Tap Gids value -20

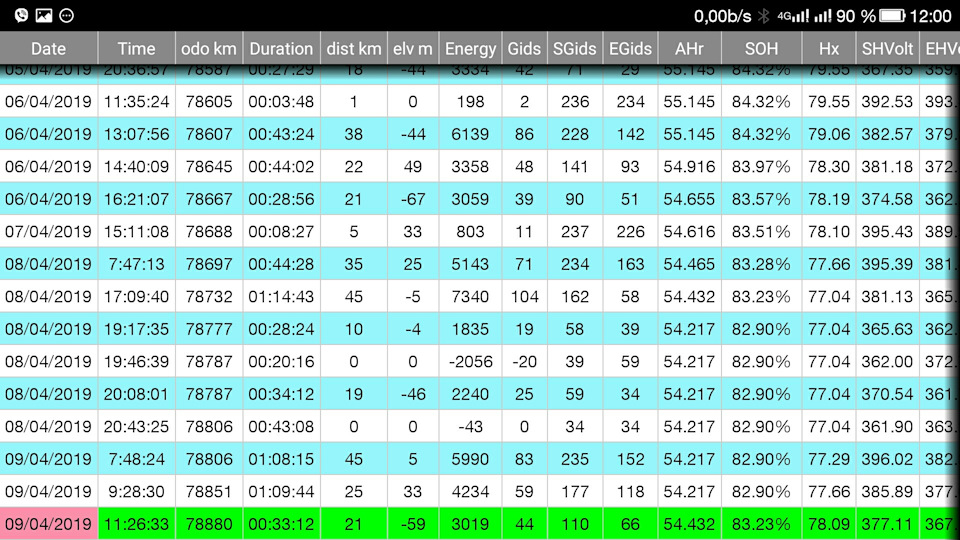524,361
